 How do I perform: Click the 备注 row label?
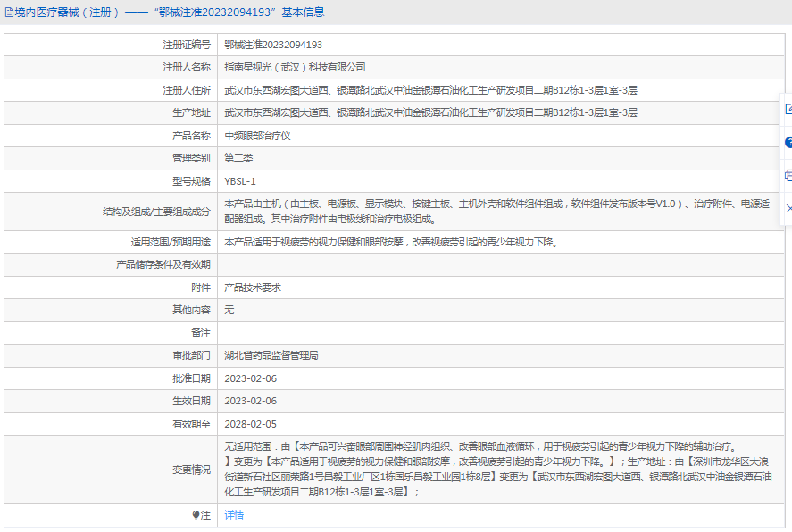(x=201, y=333)
